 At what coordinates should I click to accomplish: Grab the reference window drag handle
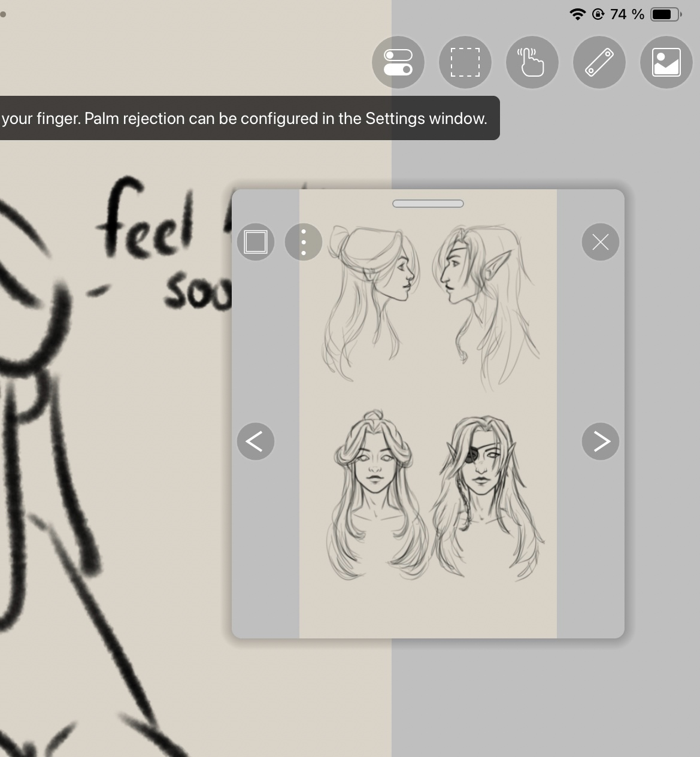click(428, 204)
